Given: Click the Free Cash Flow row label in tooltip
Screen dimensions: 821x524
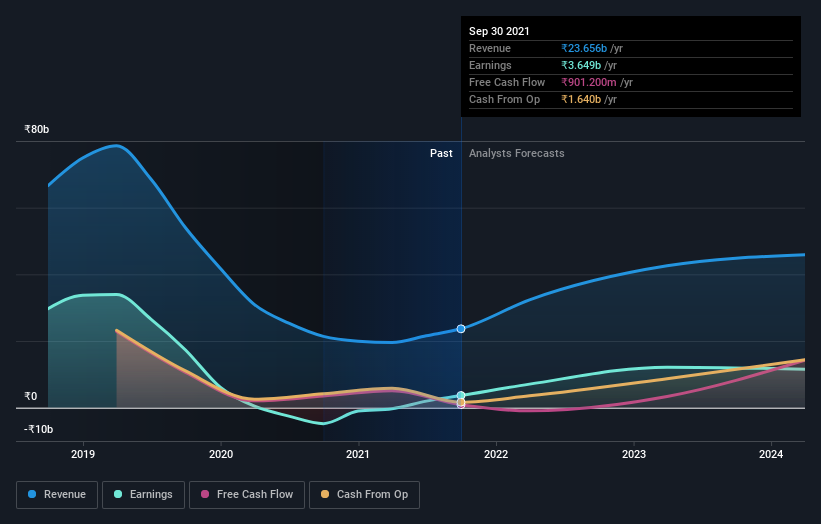Looking at the screenshot, I should pos(507,82).
